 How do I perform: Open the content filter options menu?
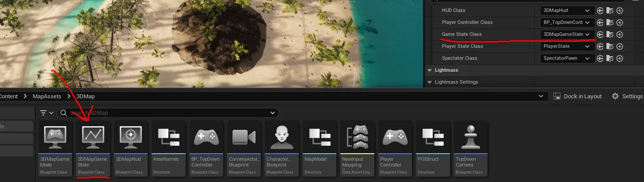[x=46, y=113]
